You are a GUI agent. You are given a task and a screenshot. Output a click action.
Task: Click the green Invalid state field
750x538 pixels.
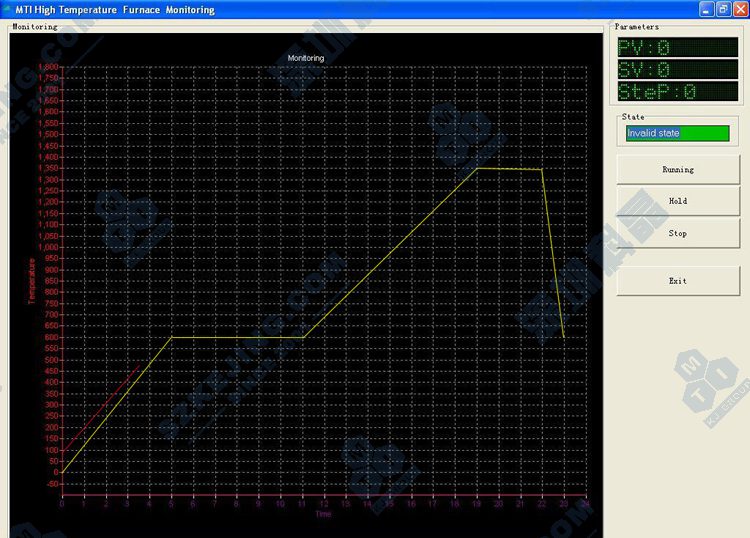tap(677, 133)
